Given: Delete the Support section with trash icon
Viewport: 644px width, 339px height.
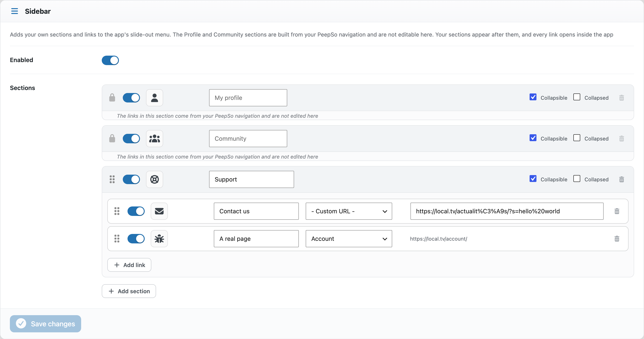Looking at the screenshot, I should point(621,179).
